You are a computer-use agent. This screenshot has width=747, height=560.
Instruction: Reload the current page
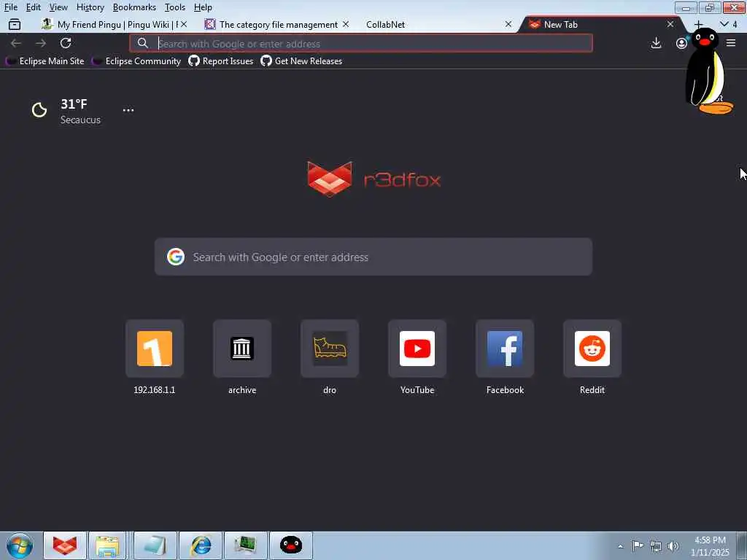(x=66, y=43)
